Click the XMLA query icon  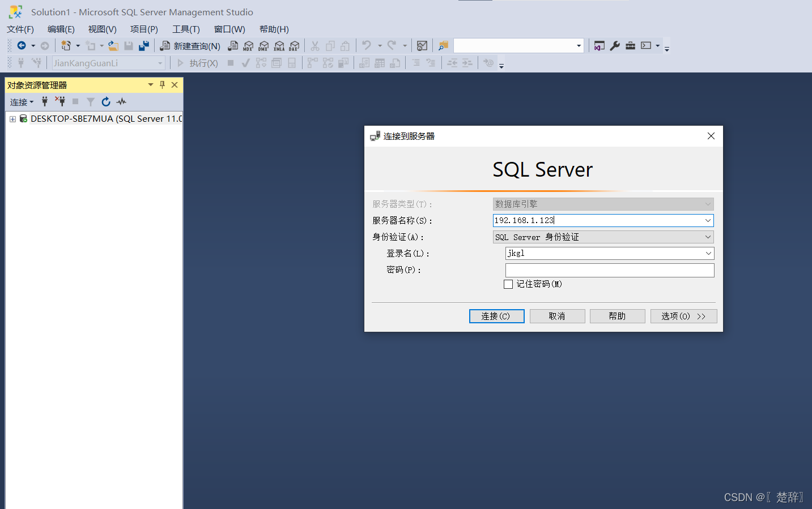[x=279, y=46]
